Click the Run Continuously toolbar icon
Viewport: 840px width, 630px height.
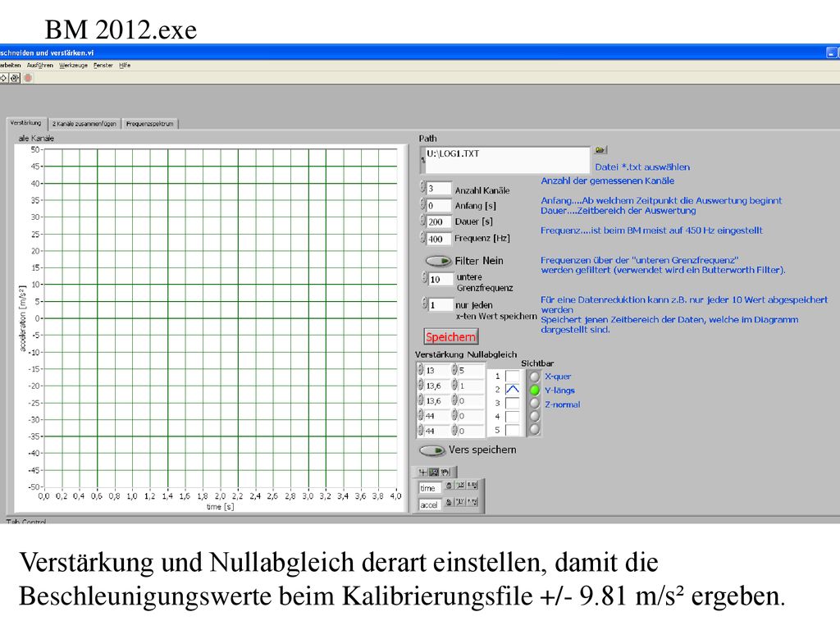(15, 78)
